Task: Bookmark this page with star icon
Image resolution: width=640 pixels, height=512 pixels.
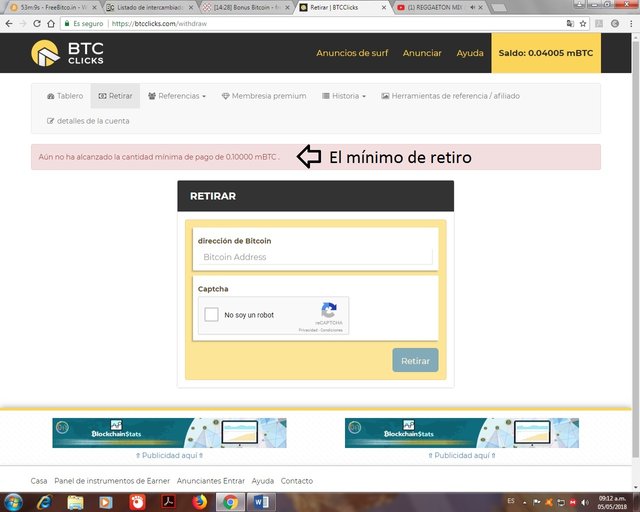Action: coord(583,24)
